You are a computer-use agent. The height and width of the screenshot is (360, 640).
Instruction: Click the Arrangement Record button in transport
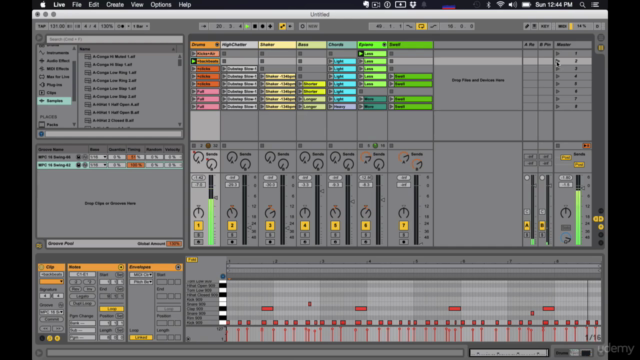262,26
